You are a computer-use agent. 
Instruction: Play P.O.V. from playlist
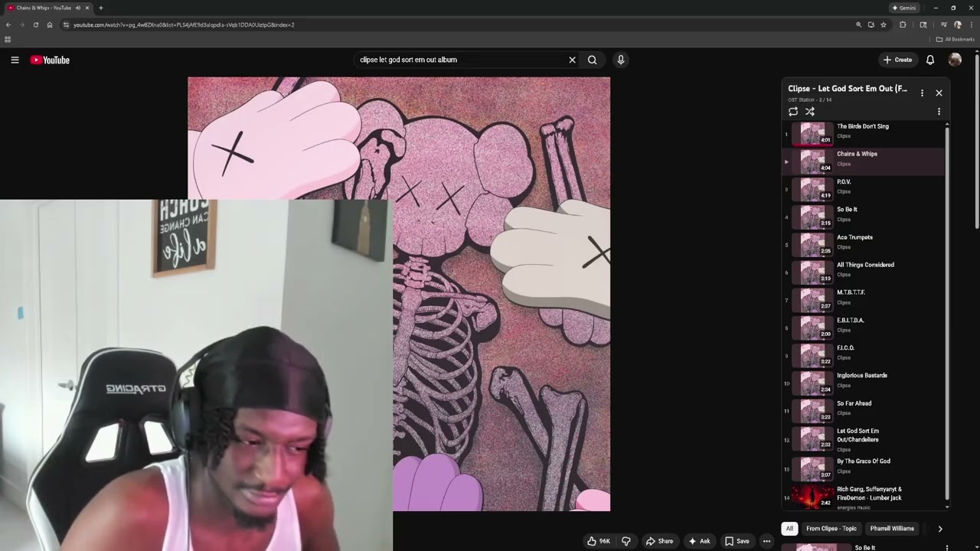863,189
